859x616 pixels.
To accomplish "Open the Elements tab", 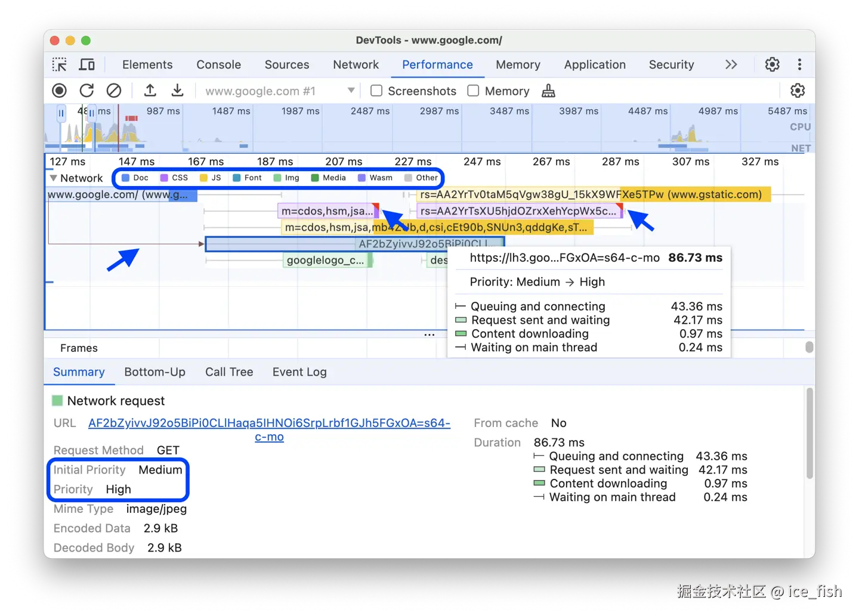I will pos(147,64).
